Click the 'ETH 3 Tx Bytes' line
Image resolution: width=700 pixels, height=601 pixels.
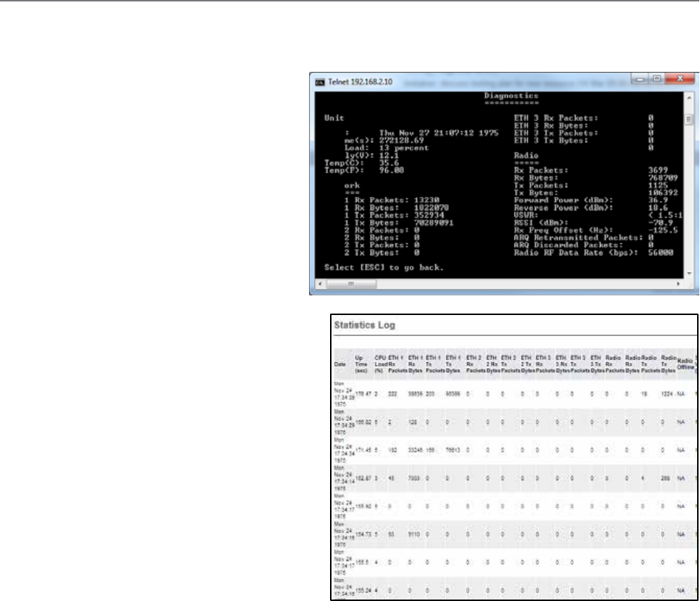pos(584,140)
